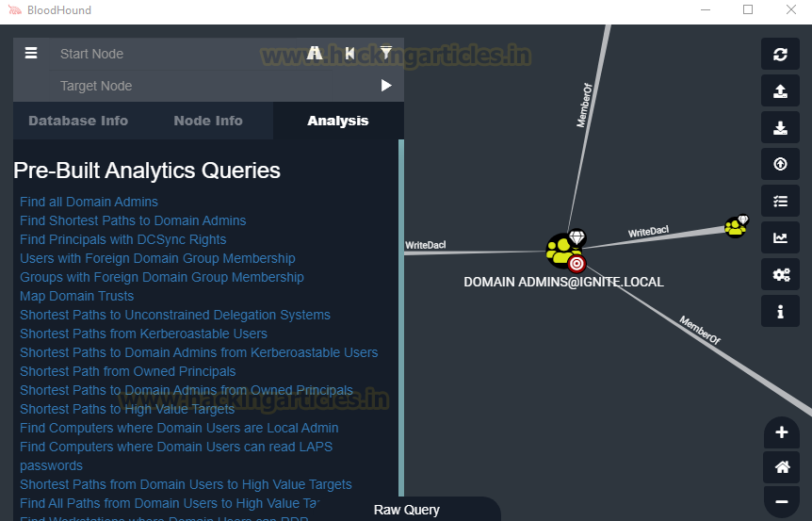This screenshot has height=521, width=812.
Task: Click the Export Graph icon
Action: point(780,91)
